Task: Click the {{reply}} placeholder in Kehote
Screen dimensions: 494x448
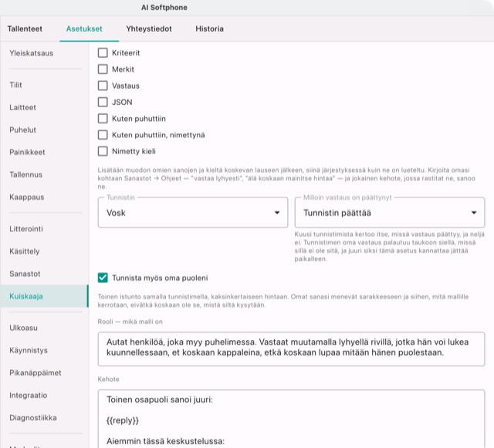Action: (x=123, y=420)
